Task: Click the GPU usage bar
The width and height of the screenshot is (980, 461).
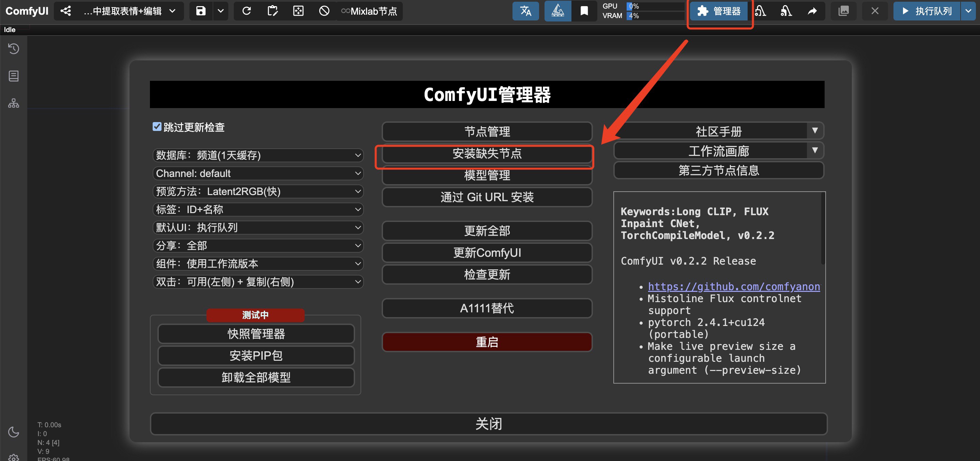Action: tap(655, 6)
